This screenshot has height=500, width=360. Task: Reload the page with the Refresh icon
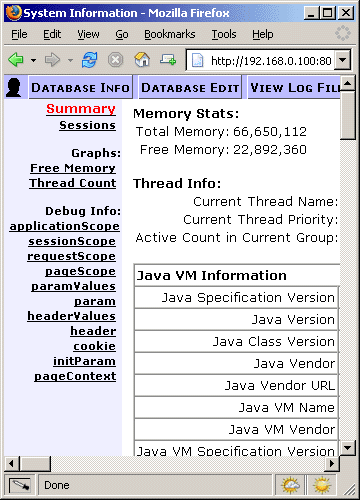click(x=89, y=60)
